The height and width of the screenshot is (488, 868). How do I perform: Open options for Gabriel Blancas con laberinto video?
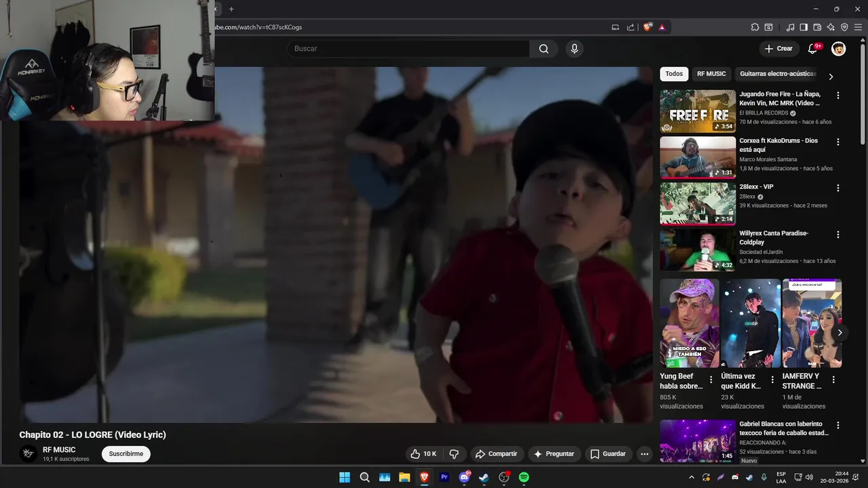838,426
